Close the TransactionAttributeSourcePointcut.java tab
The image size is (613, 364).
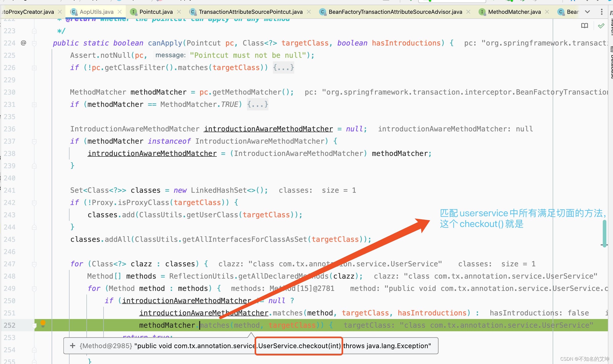[309, 12]
